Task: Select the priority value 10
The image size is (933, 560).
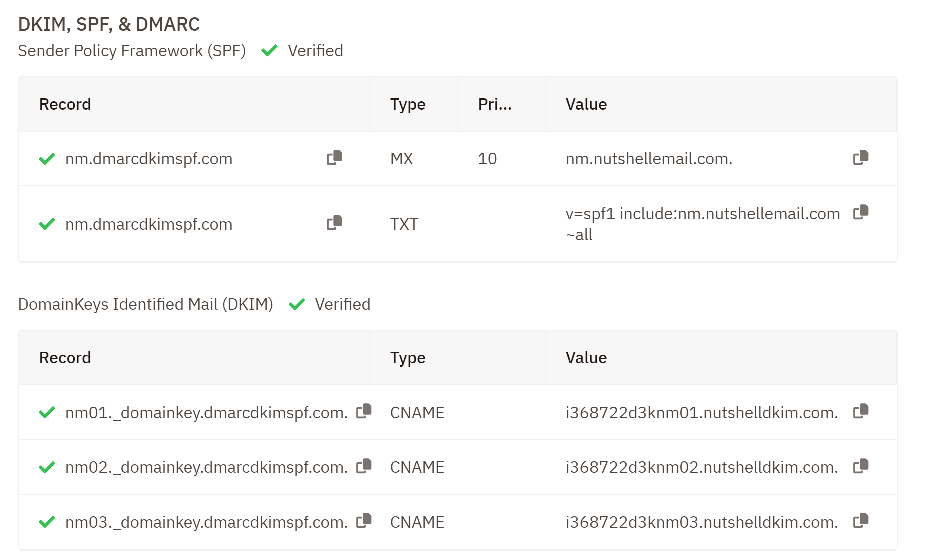Action: click(x=487, y=159)
